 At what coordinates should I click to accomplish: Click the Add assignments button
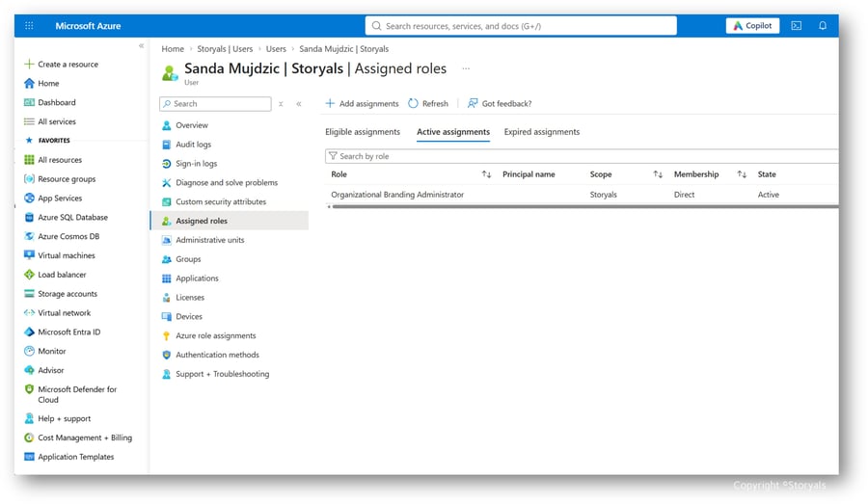[362, 103]
